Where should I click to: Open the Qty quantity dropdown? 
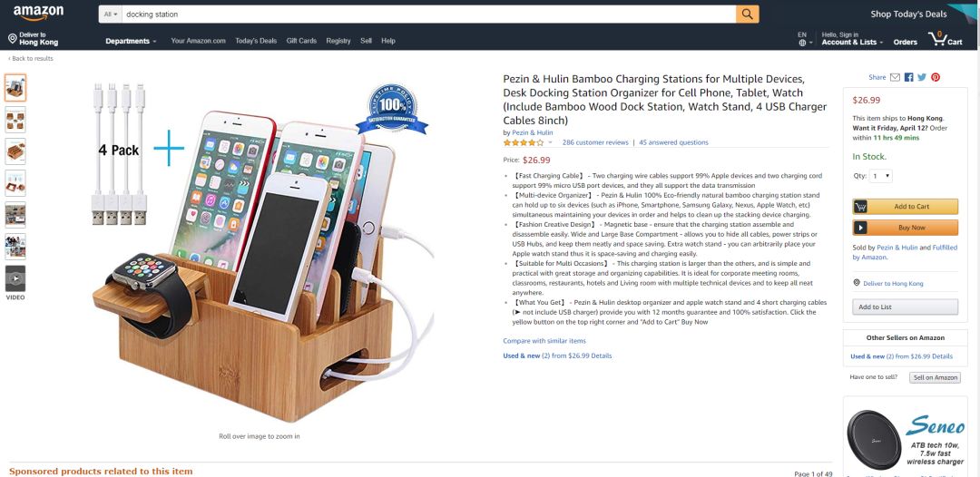(880, 176)
